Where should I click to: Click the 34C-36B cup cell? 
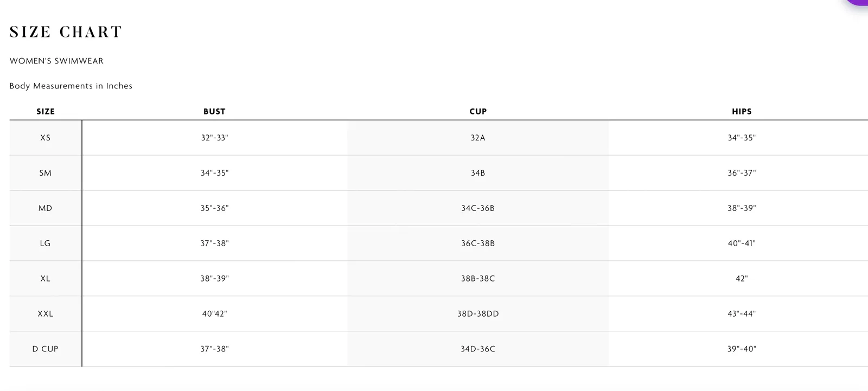[x=478, y=208]
